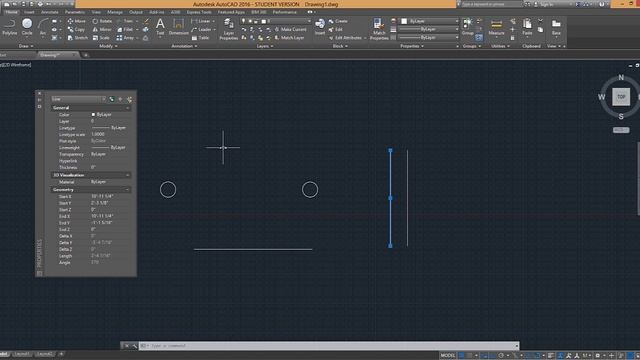
Task: Activate Match Properties tool
Action: 379,29
